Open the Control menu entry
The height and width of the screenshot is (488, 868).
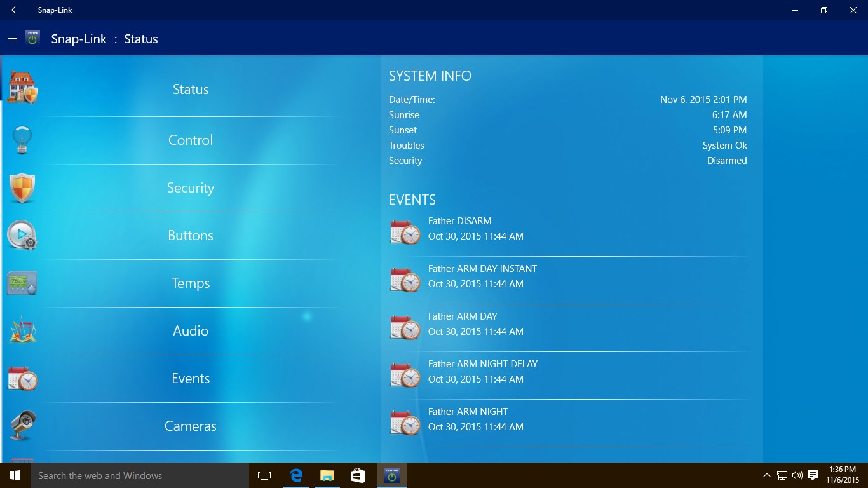pyautogui.click(x=190, y=140)
